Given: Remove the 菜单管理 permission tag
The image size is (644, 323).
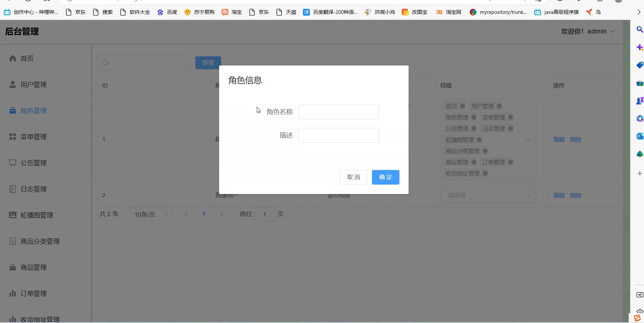Looking at the screenshot, I should tap(511, 117).
